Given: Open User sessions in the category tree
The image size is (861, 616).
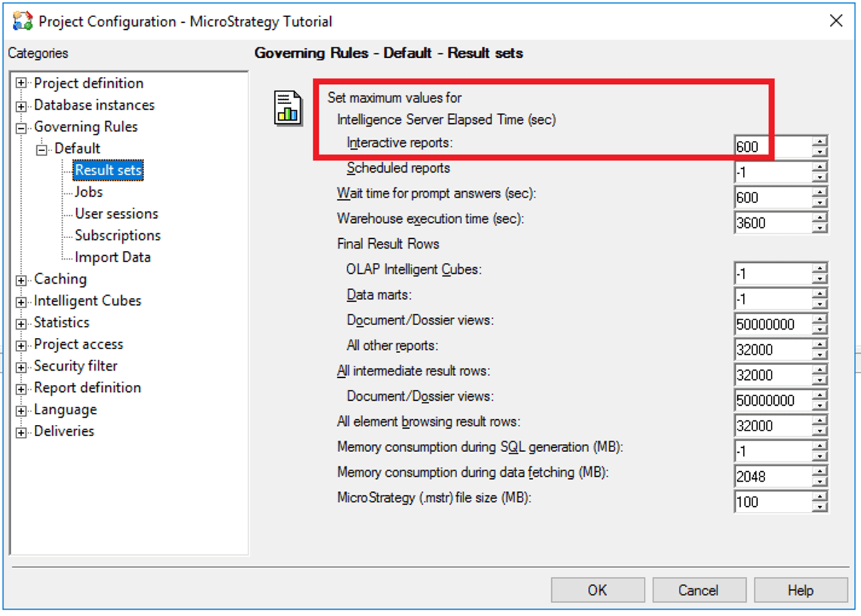Looking at the screenshot, I should pyautogui.click(x=116, y=213).
